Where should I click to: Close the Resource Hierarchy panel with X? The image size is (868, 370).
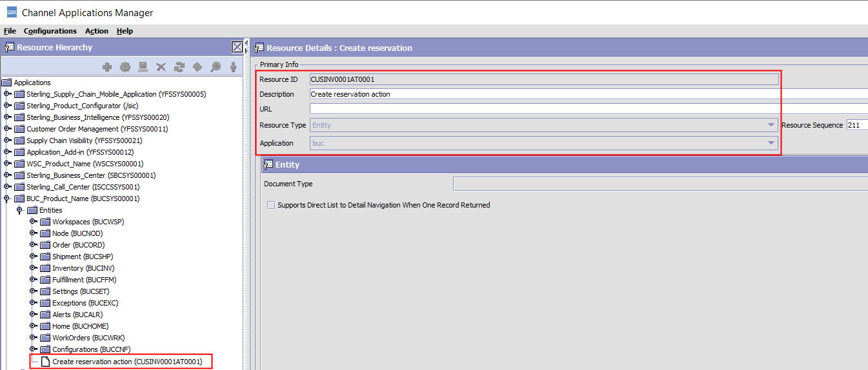[x=237, y=47]
